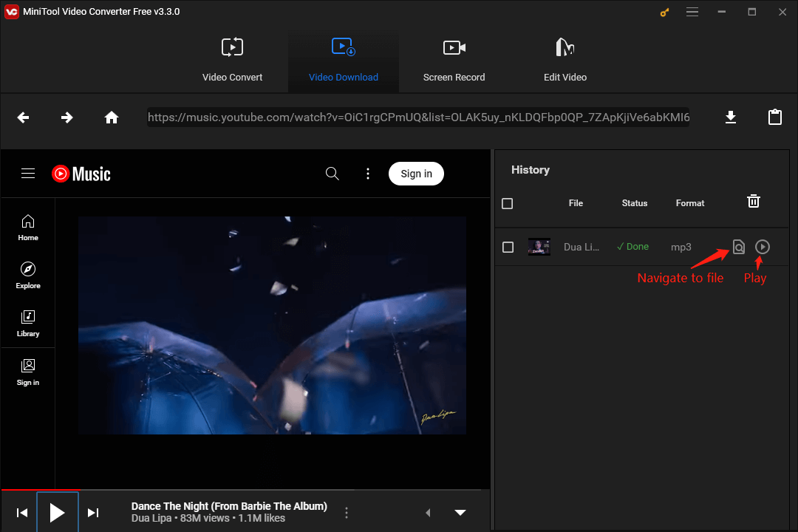798x532 pixels.
Task: Click the key register icon in title bar
Action: point(664,13)
